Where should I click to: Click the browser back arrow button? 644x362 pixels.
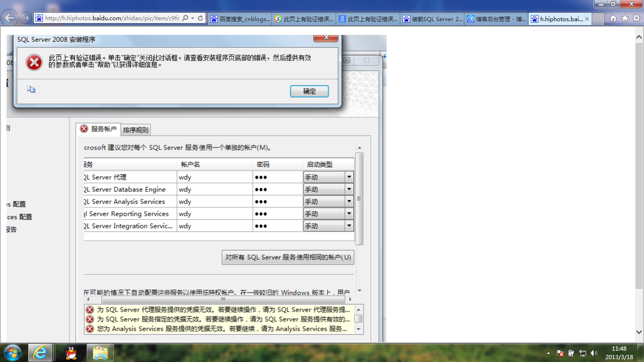pyautogui.click(x=10, y=18)
